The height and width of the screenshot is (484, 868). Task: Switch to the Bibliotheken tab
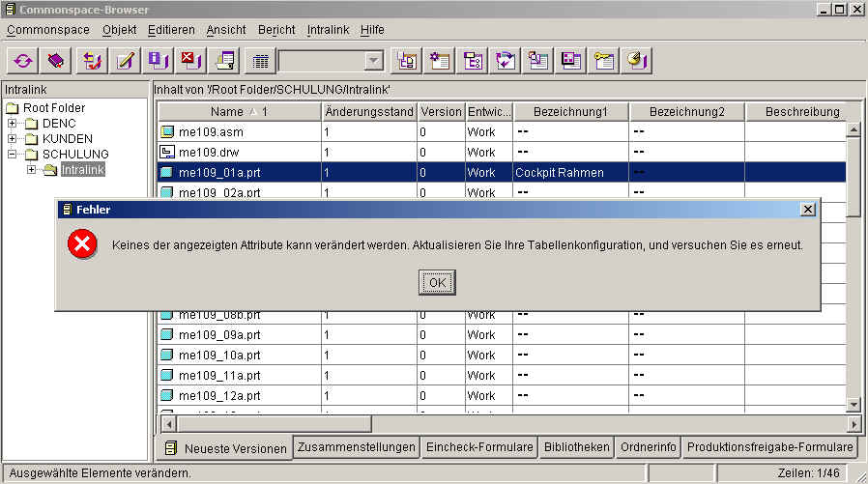coord(576,447)
